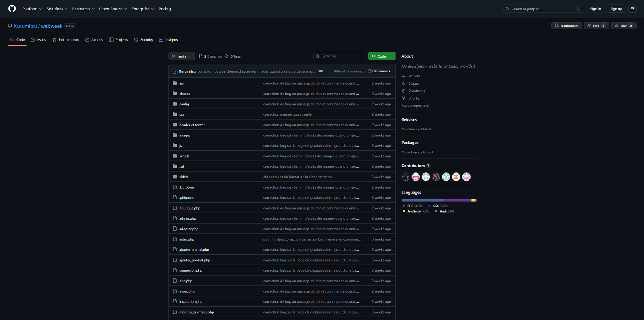Open the Kurumitsu owner profile link

25,26
